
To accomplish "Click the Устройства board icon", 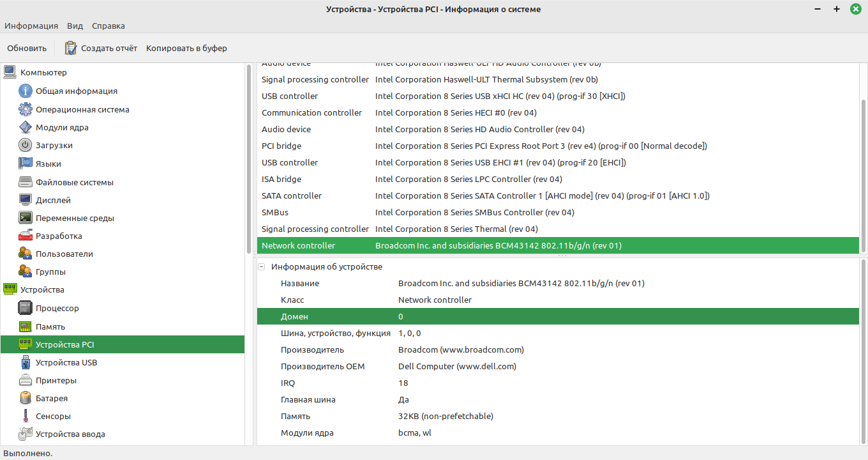I will pos(10,289).
